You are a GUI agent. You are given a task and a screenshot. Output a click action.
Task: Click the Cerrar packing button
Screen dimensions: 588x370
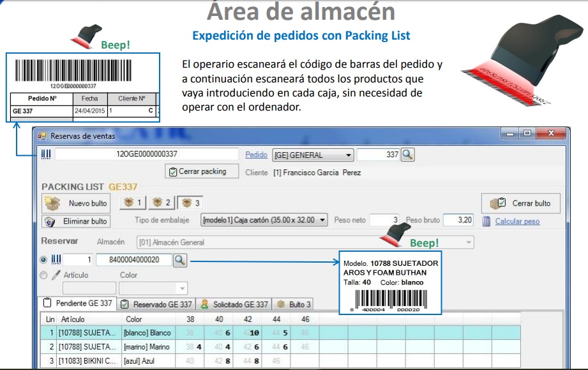click(201, 171)
